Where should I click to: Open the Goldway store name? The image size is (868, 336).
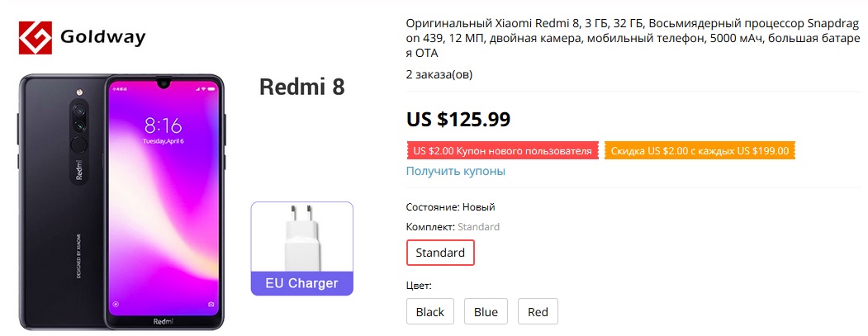tap(103, 37)
